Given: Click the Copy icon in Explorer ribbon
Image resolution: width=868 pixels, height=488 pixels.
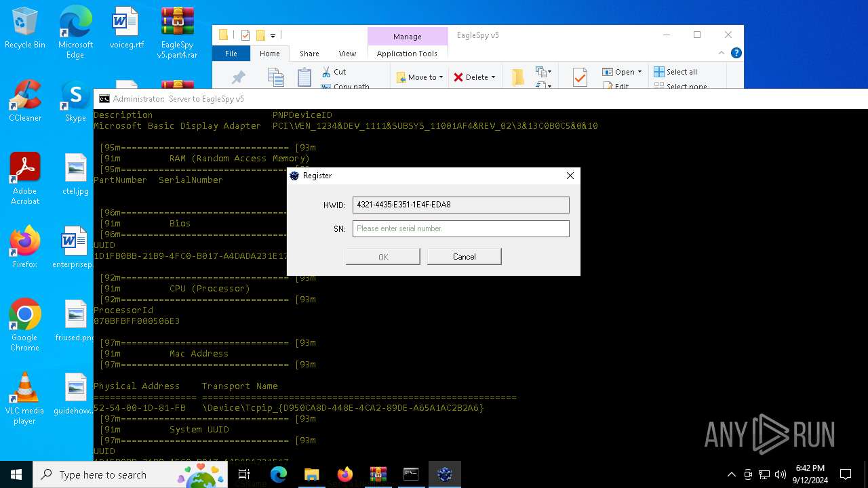Looking at the screenshot, I should point(275,77).
